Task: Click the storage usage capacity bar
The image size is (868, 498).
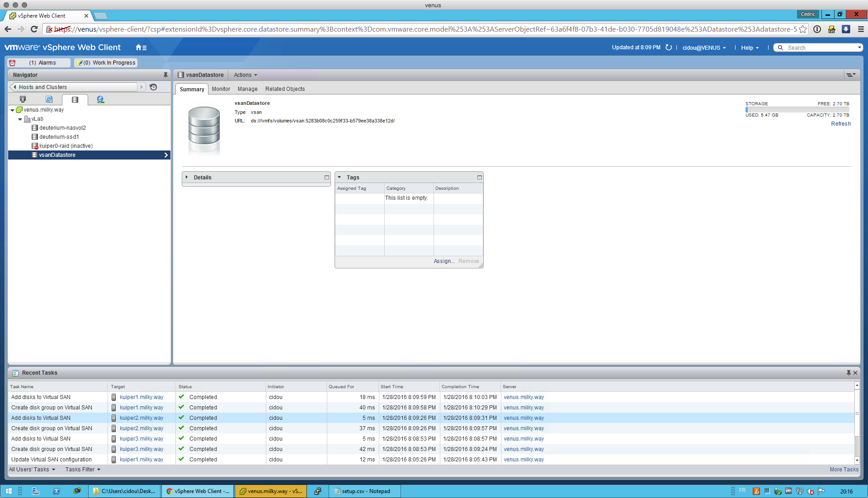Action: tap(797, 109)
